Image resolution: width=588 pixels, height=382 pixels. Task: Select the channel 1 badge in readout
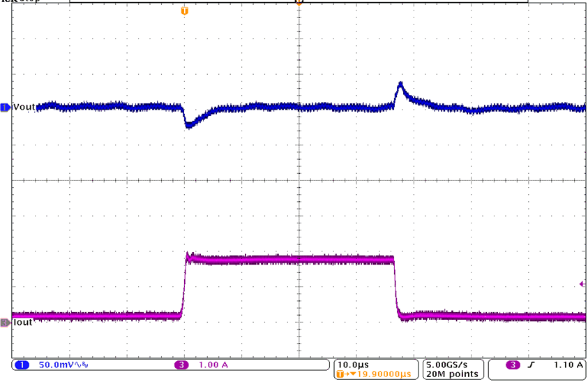tap(21, 365)
